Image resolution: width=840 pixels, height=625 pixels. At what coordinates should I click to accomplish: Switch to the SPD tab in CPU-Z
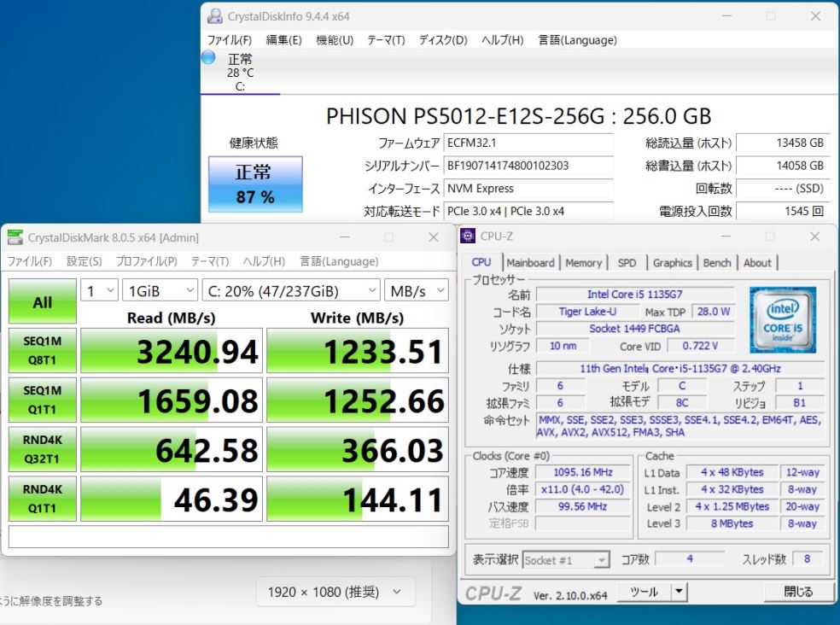(627, 263)
